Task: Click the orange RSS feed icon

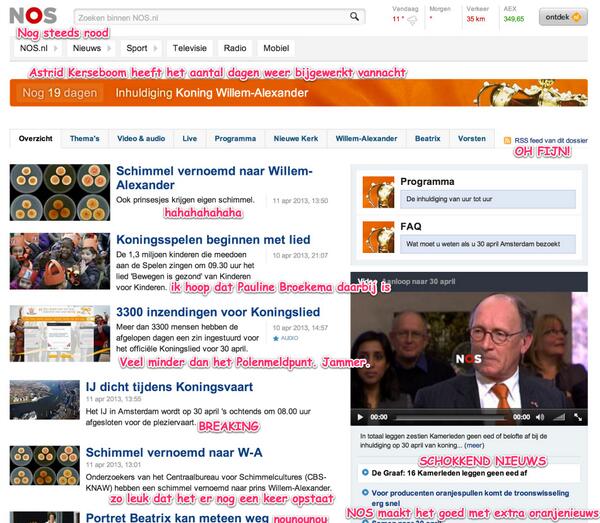Action: click(x=507, y=140)
